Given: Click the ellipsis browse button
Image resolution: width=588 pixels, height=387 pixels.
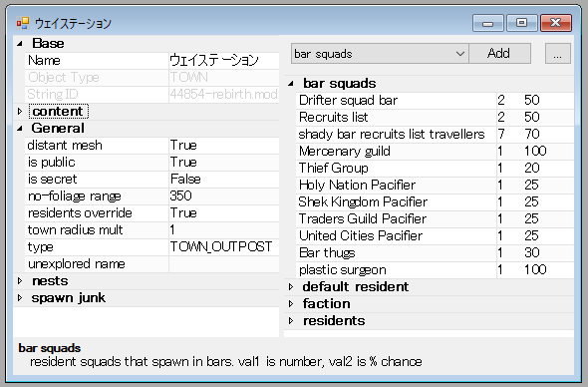Looking at the screenshot, I should (x=558, y=54).
